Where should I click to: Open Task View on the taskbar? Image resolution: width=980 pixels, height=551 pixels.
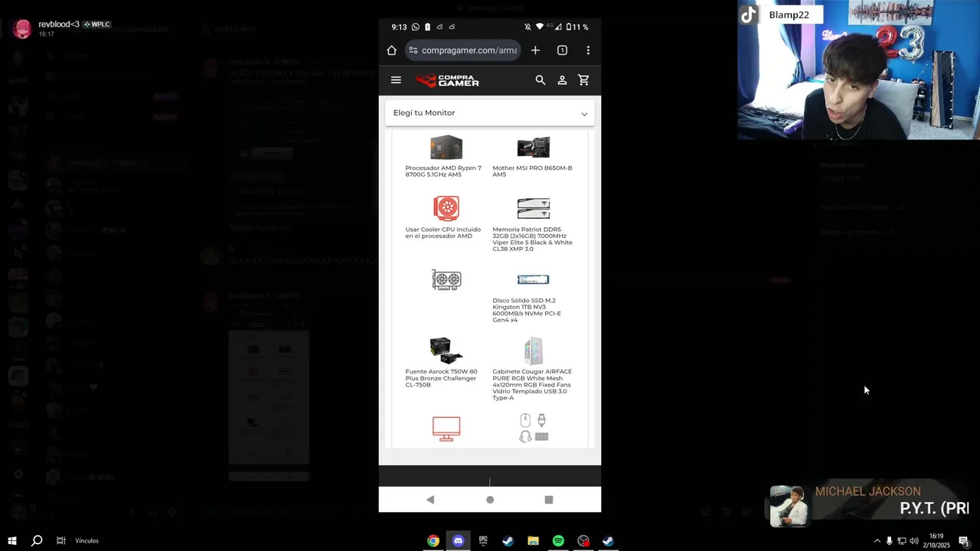[61, 541]
